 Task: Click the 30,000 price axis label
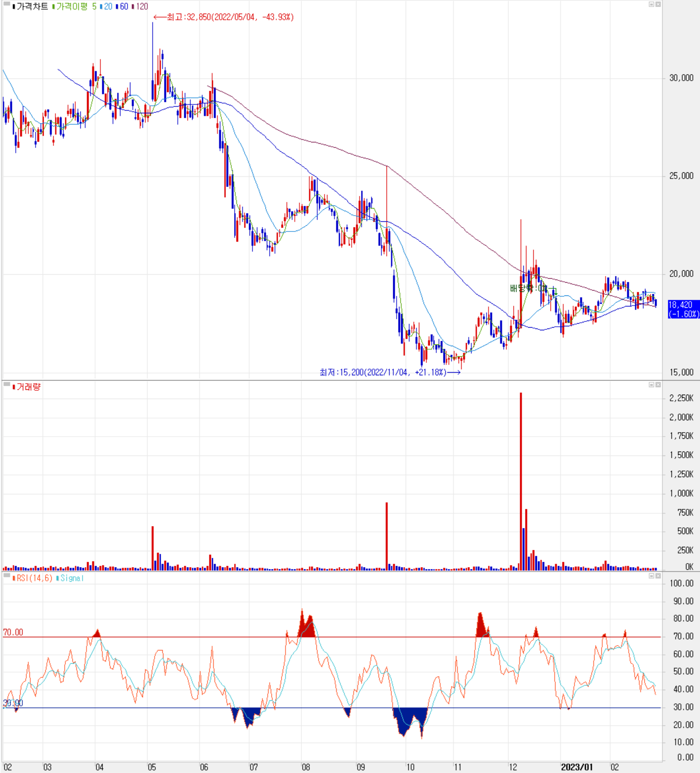pyautogui.click(x=681, y=78)
